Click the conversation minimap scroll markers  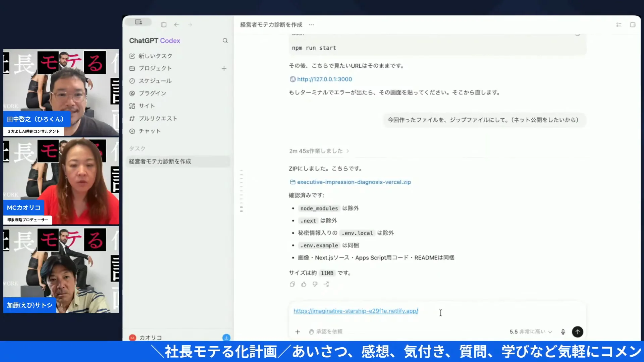pyautogui.click(x=241, y=191)
